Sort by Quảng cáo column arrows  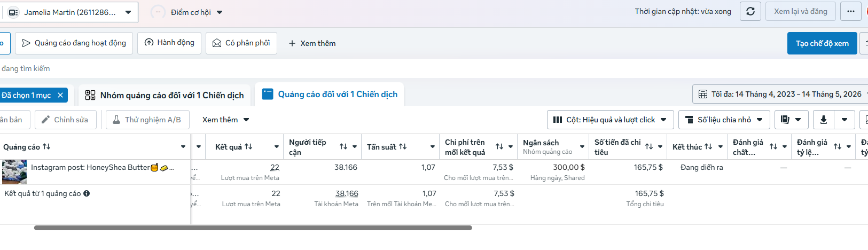(x=46, y=146)
